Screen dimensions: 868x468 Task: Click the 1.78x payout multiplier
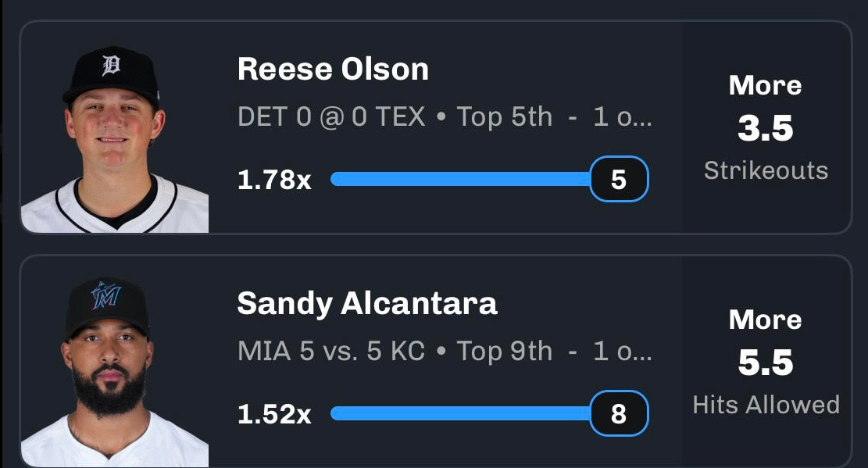click(x=274, y=180)
